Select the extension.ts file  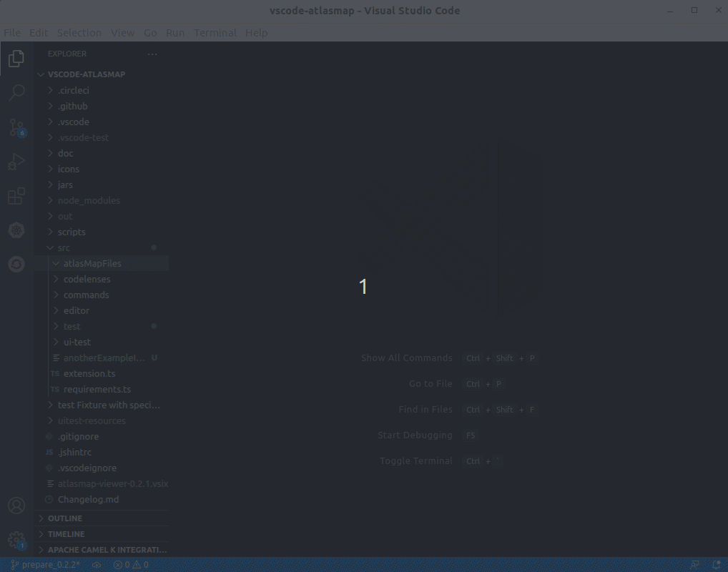coord(90,373)
